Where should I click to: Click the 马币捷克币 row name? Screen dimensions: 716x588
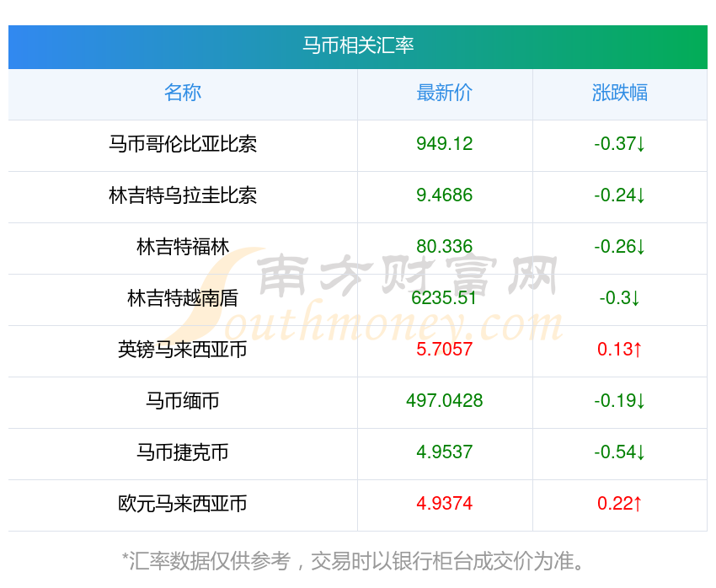[x=183, y=452]
